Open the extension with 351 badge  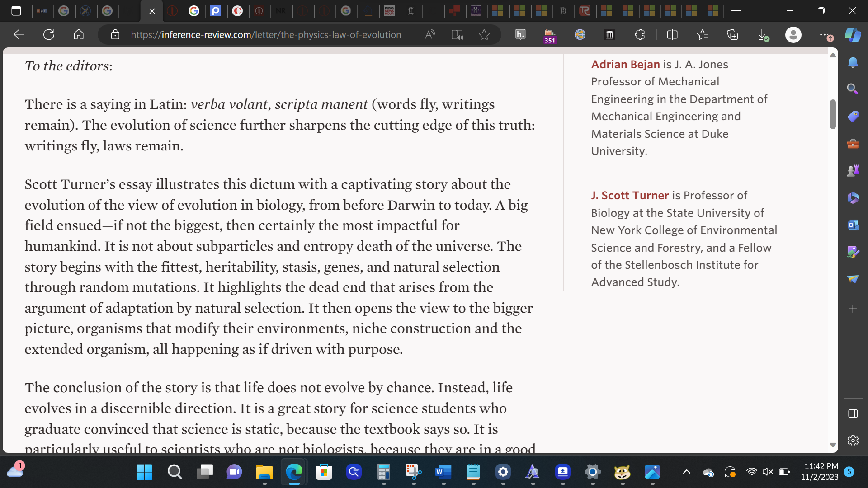[x=550, y=35]
